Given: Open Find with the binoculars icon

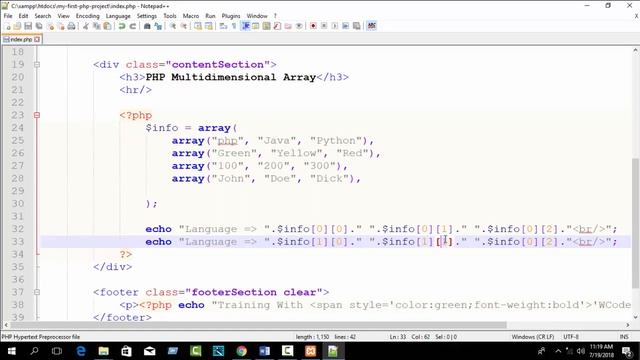Looking at the screenshot, I should pyautogui.click(x=147, y=26).
